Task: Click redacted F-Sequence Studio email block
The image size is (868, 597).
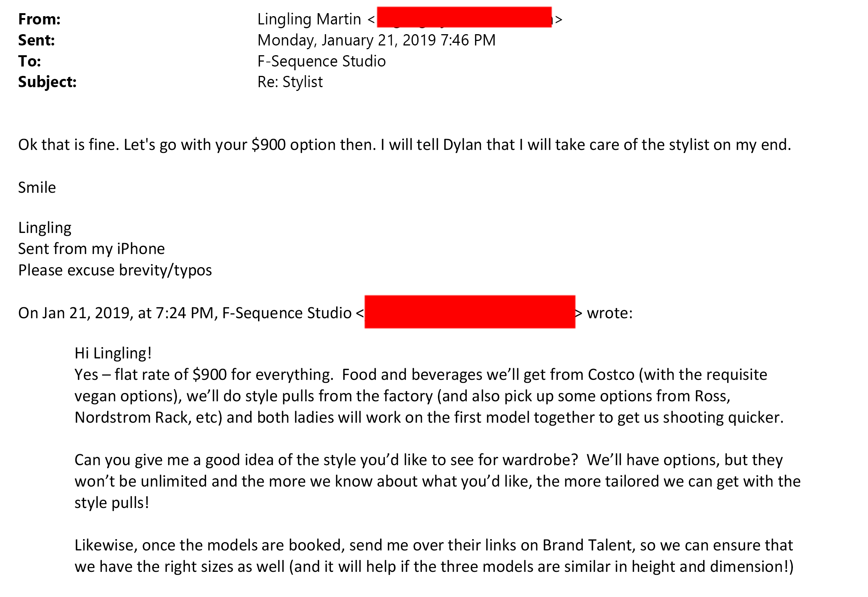Action: tap(470, 312)
